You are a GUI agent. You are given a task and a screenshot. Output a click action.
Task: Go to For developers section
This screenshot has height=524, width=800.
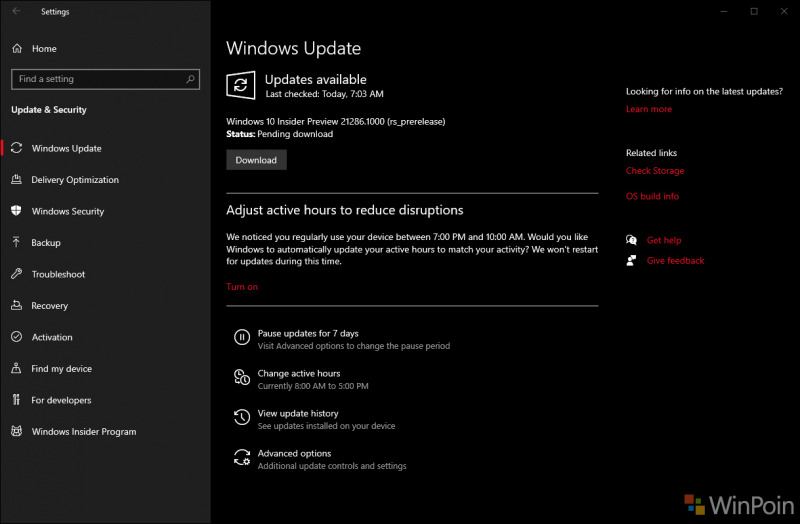coord(61,400)
